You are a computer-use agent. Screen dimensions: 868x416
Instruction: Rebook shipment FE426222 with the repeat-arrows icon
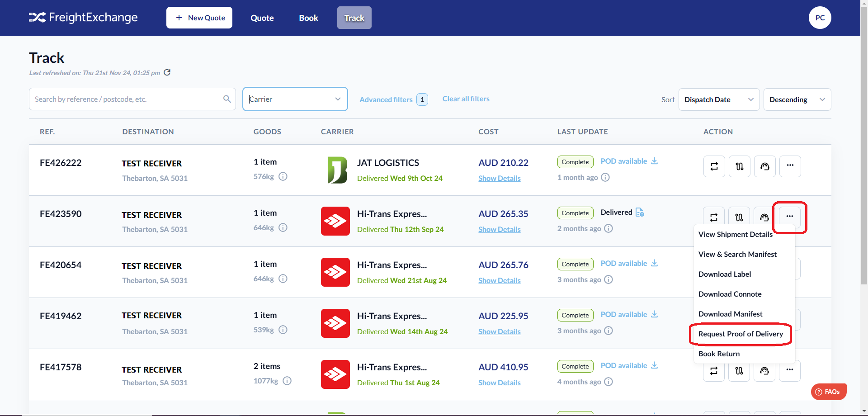pos(714,166)
